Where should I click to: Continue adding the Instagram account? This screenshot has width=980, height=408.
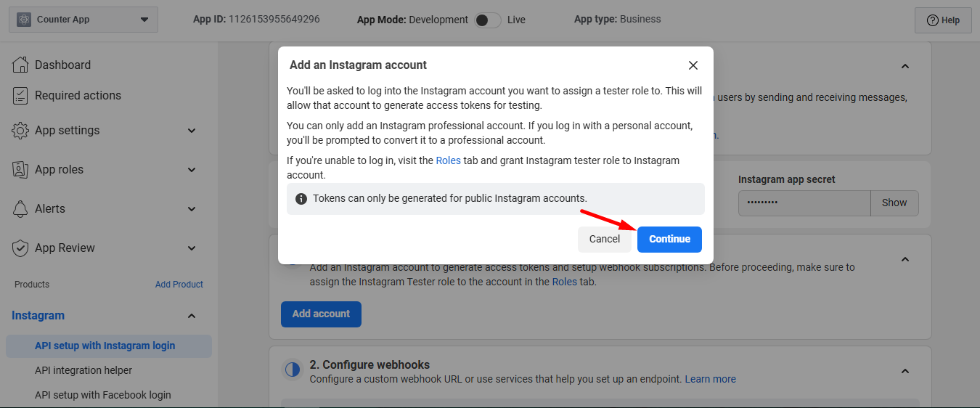[x=669, y=240]
